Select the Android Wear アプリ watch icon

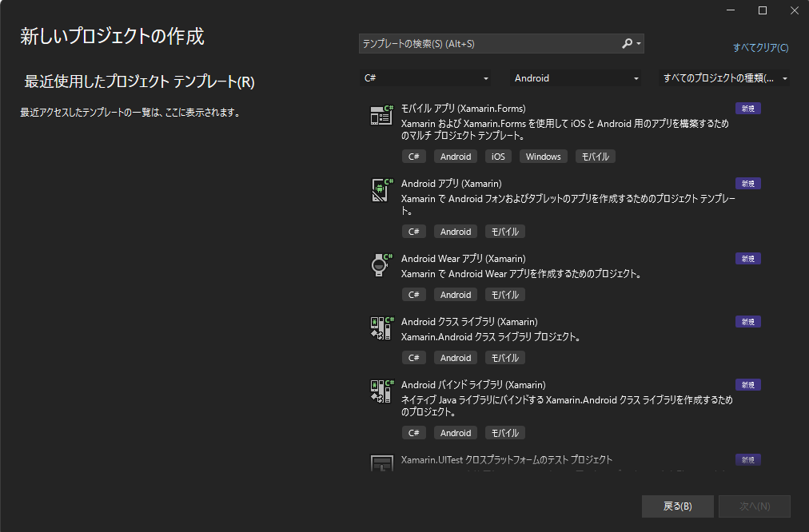382,265
